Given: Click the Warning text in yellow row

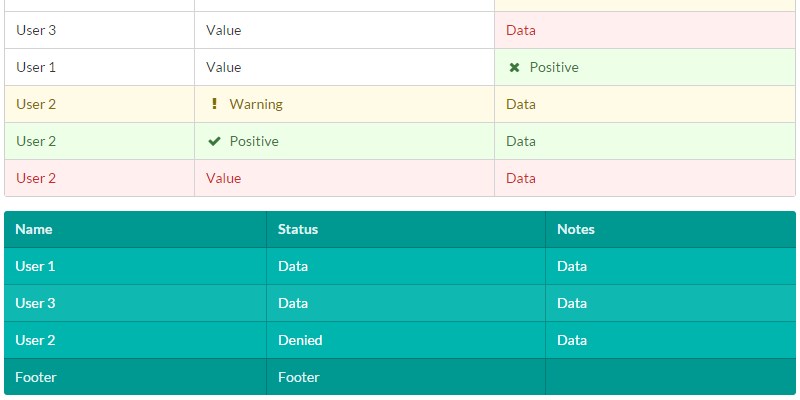Looking at the screenshot, I should point(256,104).
